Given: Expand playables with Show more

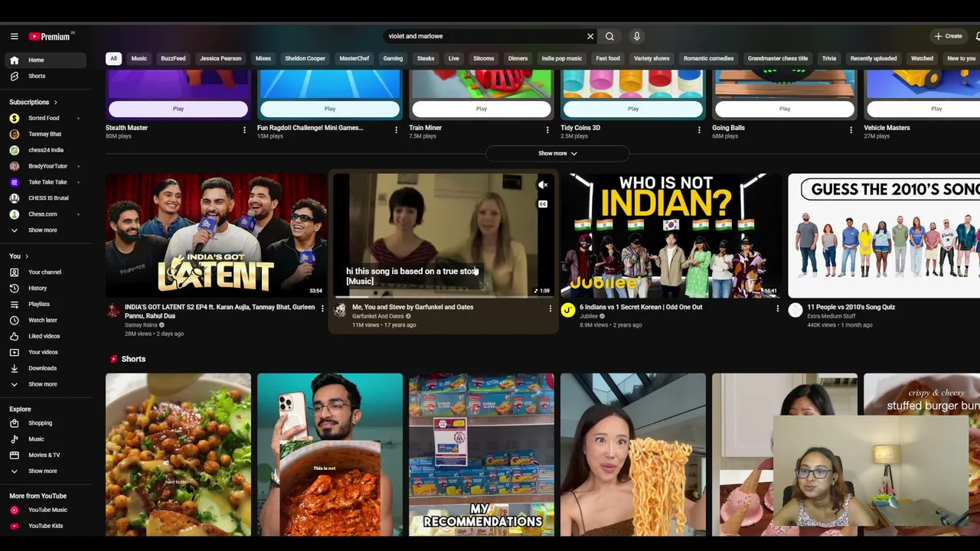Looking at the screenshot, I should [x=557, y=153].
